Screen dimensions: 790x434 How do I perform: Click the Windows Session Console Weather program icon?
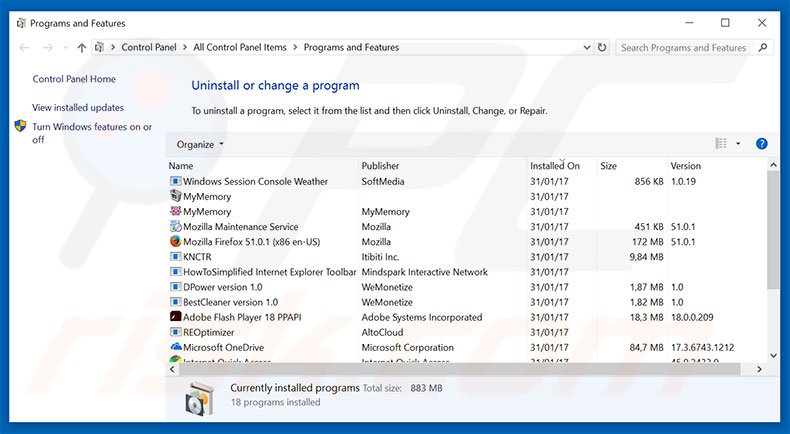click(x=175, y=181)
